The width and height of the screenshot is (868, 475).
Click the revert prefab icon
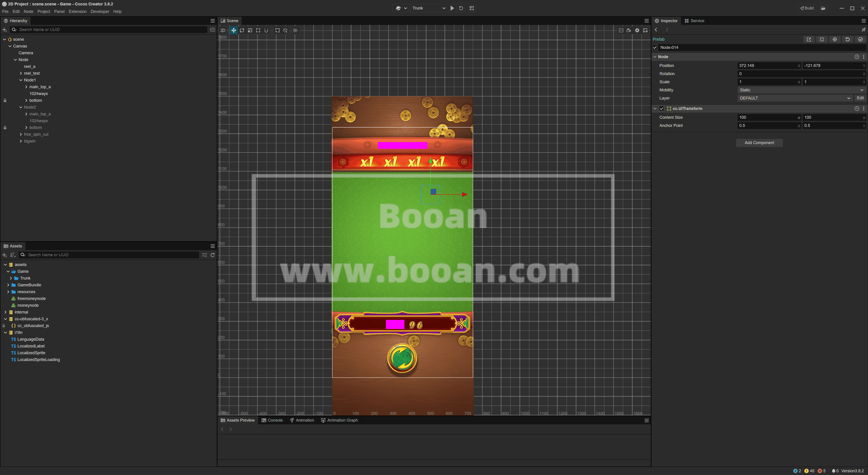pos(847,39)
